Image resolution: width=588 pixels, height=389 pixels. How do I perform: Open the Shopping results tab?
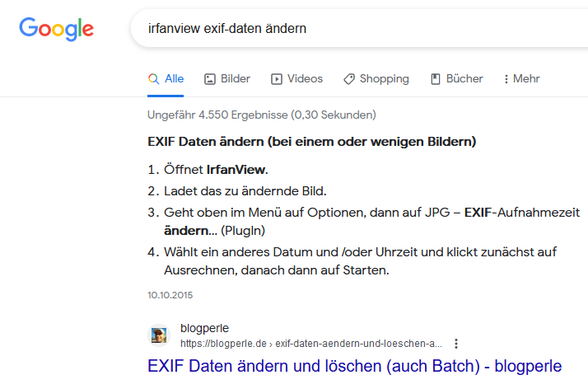pyautogui.click(x=376, y=79)
